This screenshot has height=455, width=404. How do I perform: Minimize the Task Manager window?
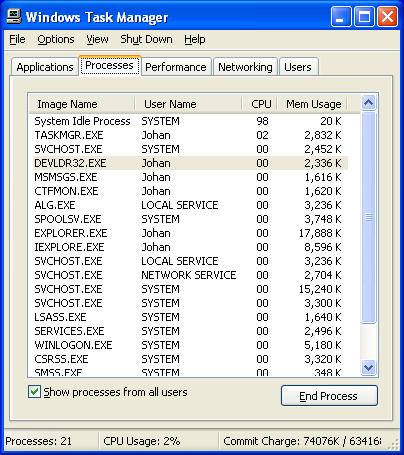pyautogui.click(x=340, y=17)
